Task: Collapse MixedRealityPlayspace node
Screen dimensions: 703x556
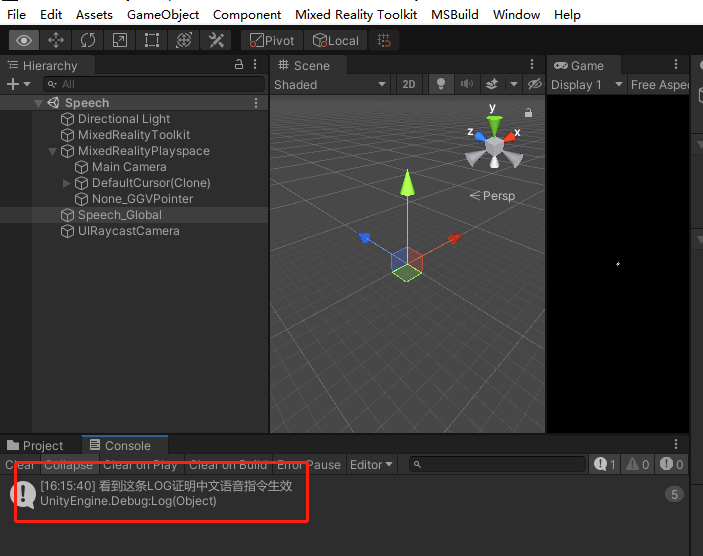Action: coord(52,151)
